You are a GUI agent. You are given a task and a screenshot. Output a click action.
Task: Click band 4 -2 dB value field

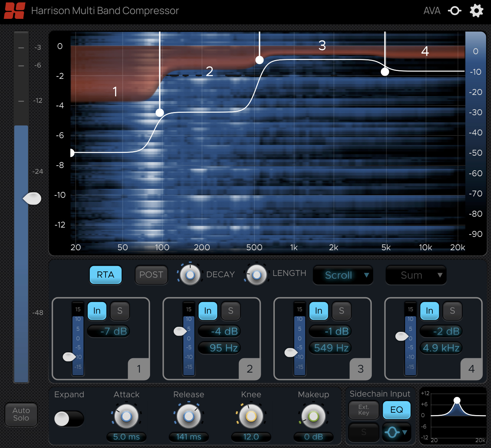pyautogui.click(x=441, y=331)
